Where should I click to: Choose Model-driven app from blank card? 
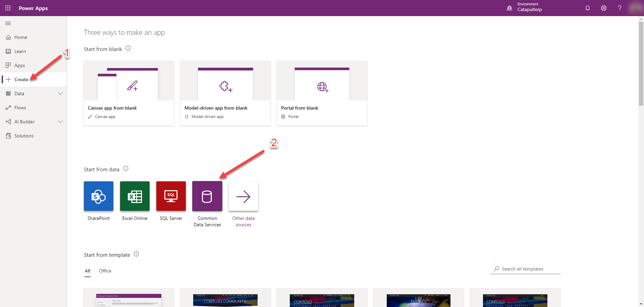(225, 93)
